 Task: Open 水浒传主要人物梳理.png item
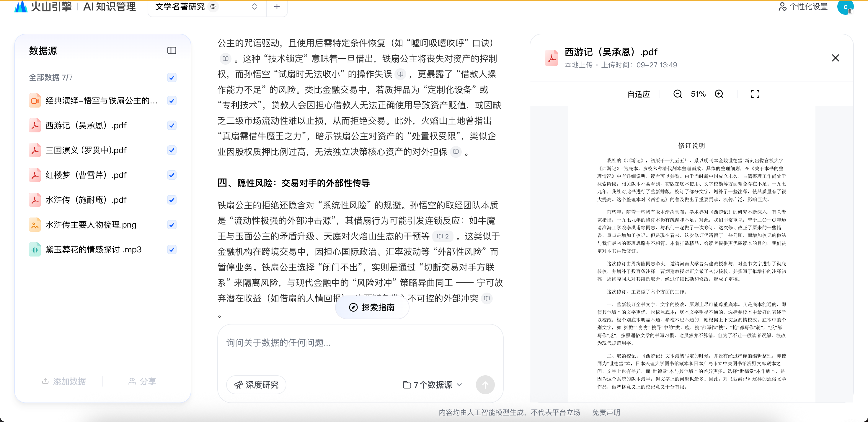tap(91, 225)
